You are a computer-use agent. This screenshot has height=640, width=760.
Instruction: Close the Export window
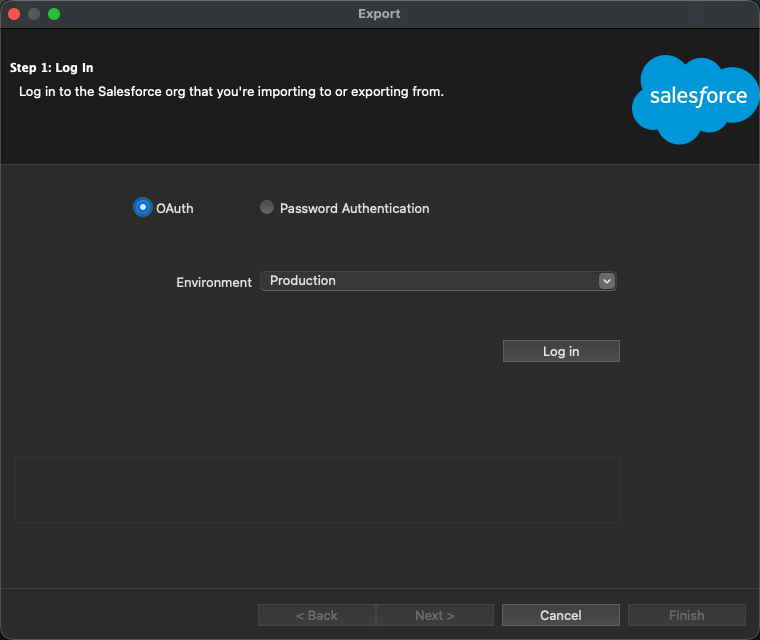(x=14, y=14)
